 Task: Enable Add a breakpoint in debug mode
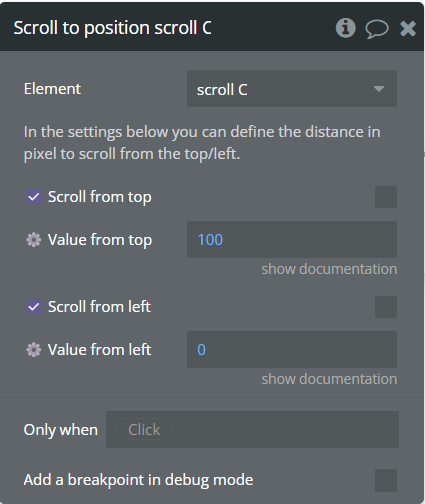[386, 480]
